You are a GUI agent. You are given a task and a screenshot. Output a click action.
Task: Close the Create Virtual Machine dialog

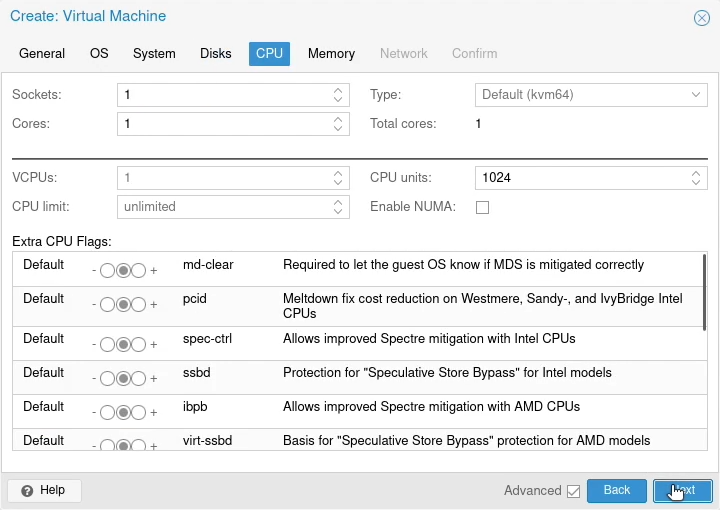[x=702, y=18]
